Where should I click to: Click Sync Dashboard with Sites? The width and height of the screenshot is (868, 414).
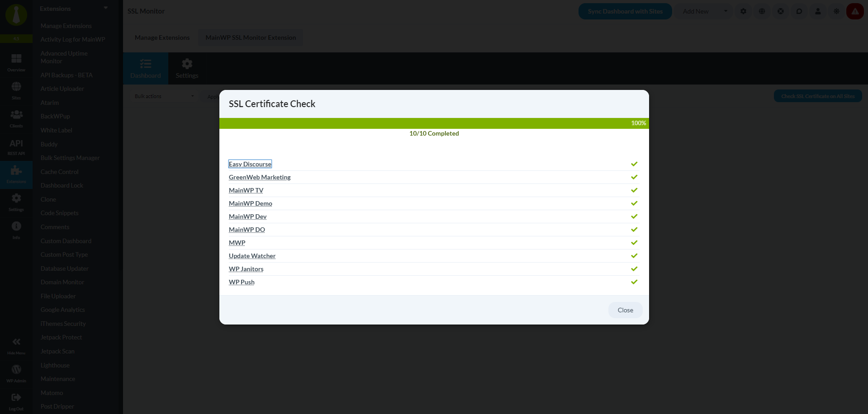(x=625, y=11)
